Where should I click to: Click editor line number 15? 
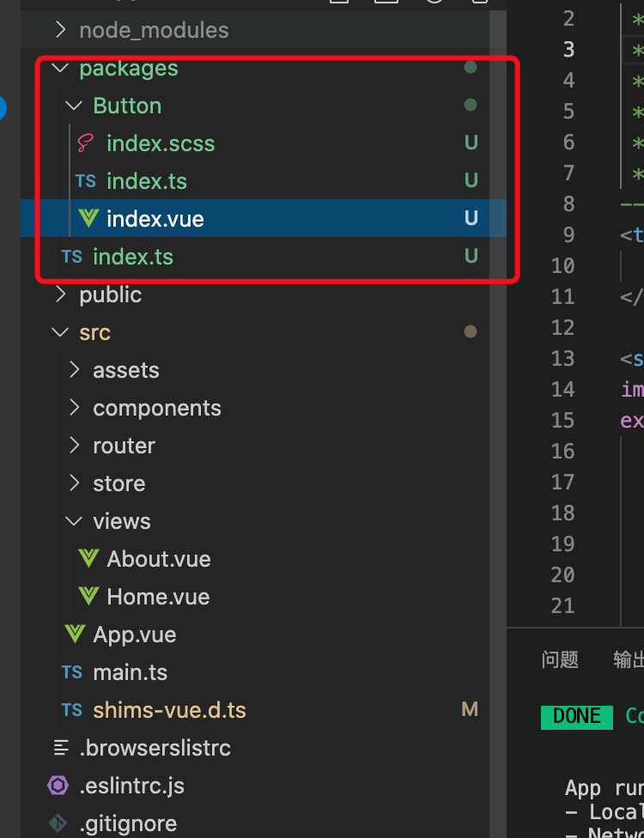click(562, 420)
